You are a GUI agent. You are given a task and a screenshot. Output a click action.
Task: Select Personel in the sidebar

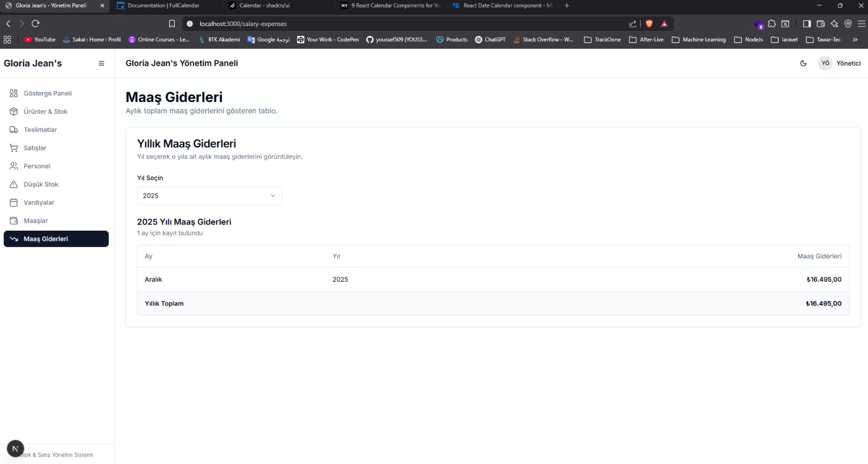click(x=56, y=166)
